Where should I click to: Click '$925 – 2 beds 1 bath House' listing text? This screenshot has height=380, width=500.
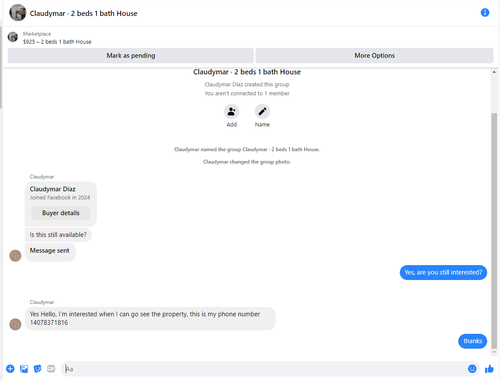(x=57, y=42)
